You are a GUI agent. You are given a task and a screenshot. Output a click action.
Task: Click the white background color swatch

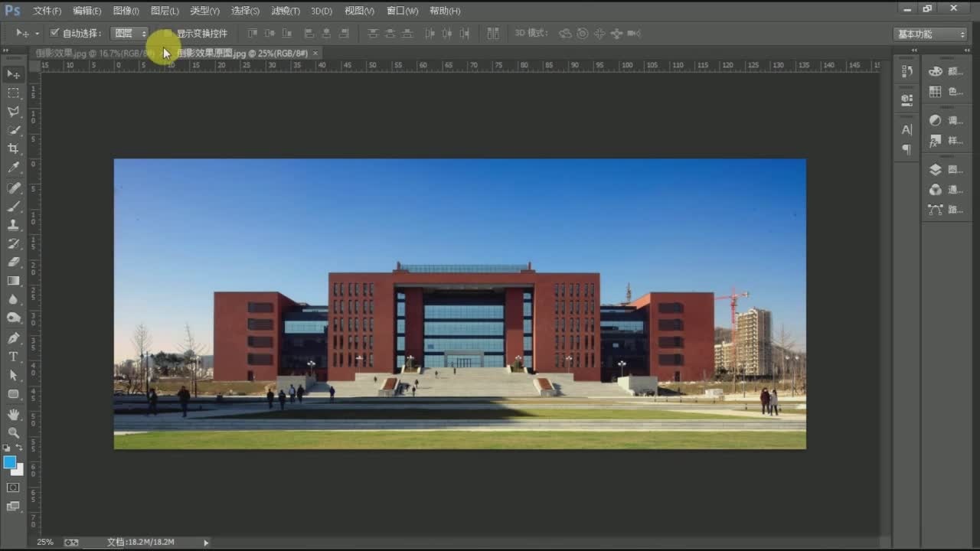(x=18, y=471)
